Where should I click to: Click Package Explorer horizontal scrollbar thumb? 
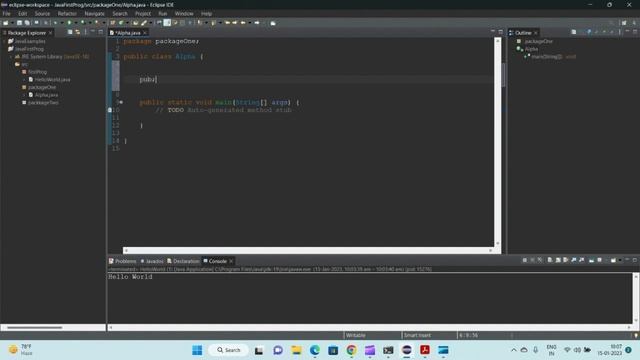pyautogui.click(x=35, y=327)
